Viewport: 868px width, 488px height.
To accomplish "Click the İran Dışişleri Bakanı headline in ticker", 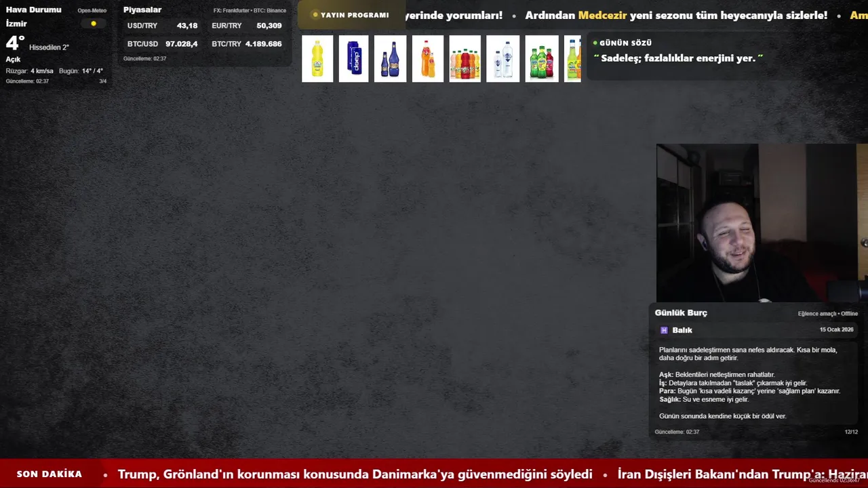I will [x=743, y=474].
